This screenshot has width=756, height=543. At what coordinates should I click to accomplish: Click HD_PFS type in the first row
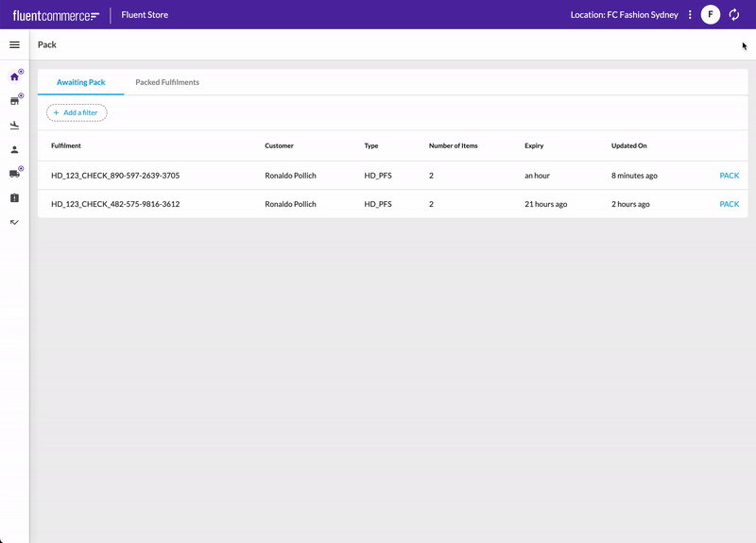tap(378, 176)
